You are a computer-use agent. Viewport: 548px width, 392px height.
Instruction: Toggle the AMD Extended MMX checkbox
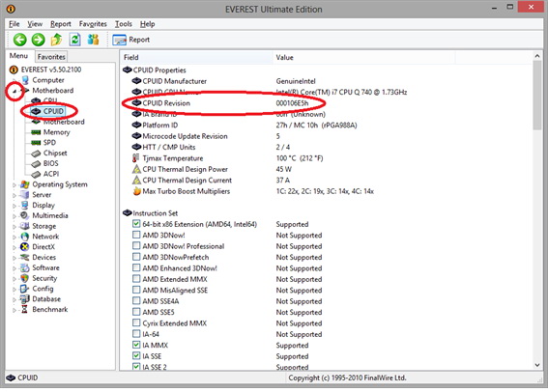pos(136,279)
